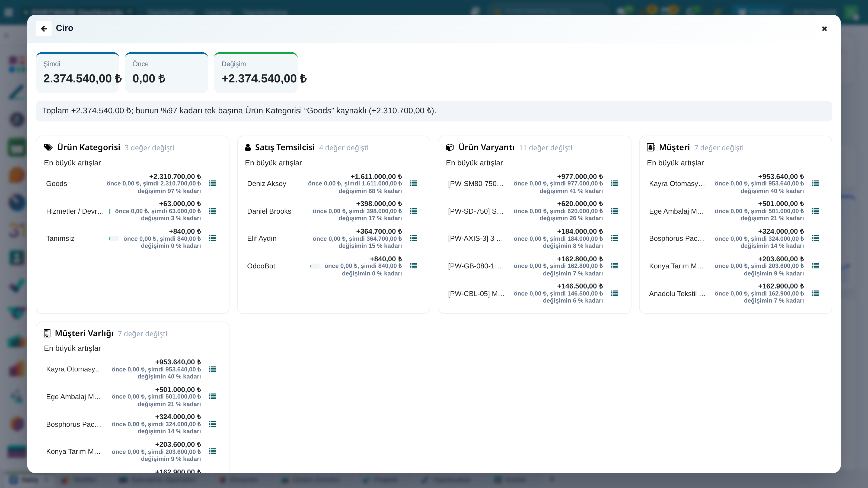The image size is (868, 488).
Task: Select the Önce value card
Action: click(167, 73)
